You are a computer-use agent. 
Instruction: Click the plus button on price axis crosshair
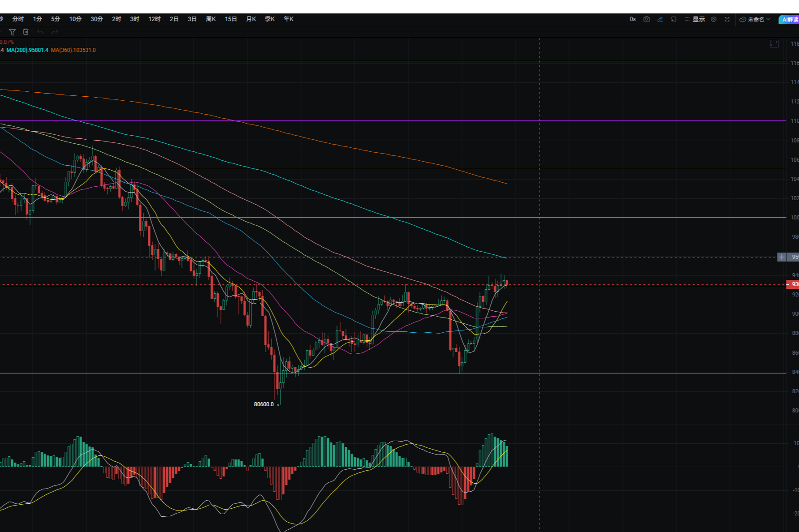pos(782,257)
